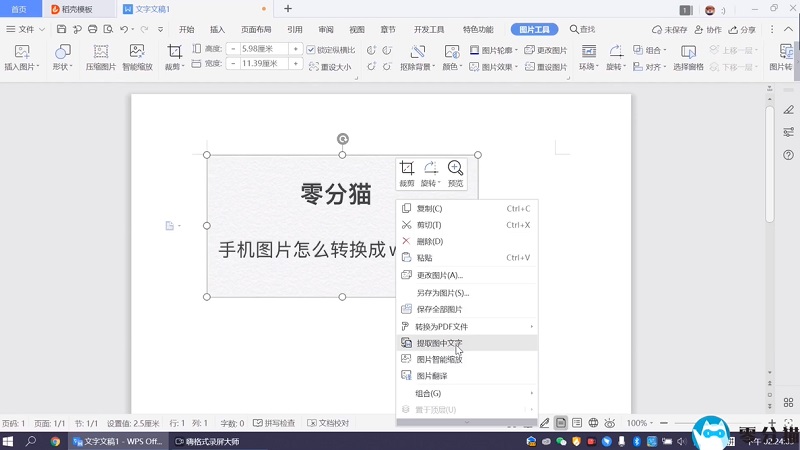The width and height of the screenshot is (800, 450).
Task: Click the picture height (高度) input field
Action: point(264,48)
